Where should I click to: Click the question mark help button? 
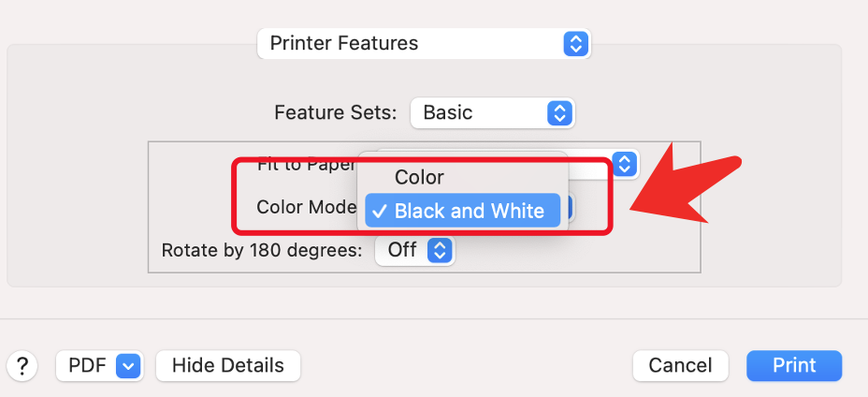coord(22,365)
